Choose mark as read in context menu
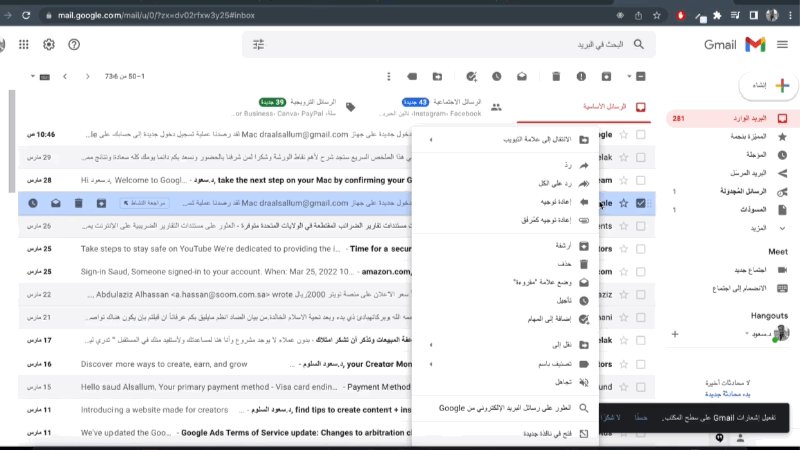 [x=505, y=282]
